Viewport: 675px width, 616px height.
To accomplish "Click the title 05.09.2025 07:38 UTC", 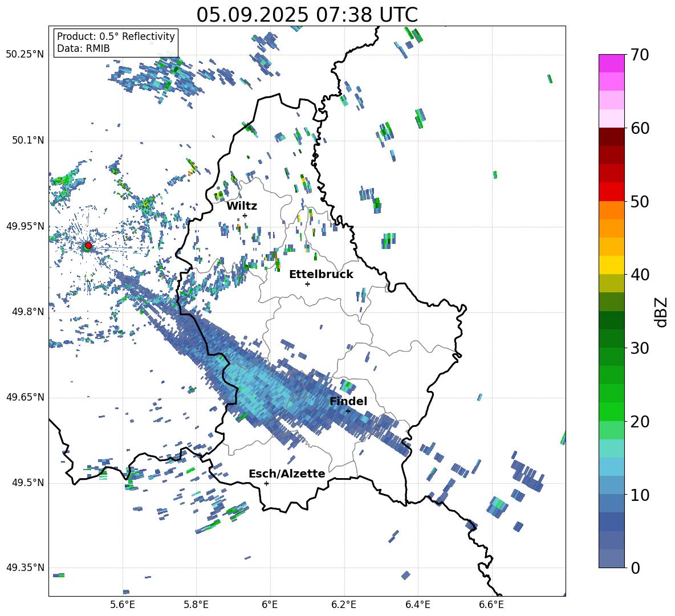I will pos(307,15).
